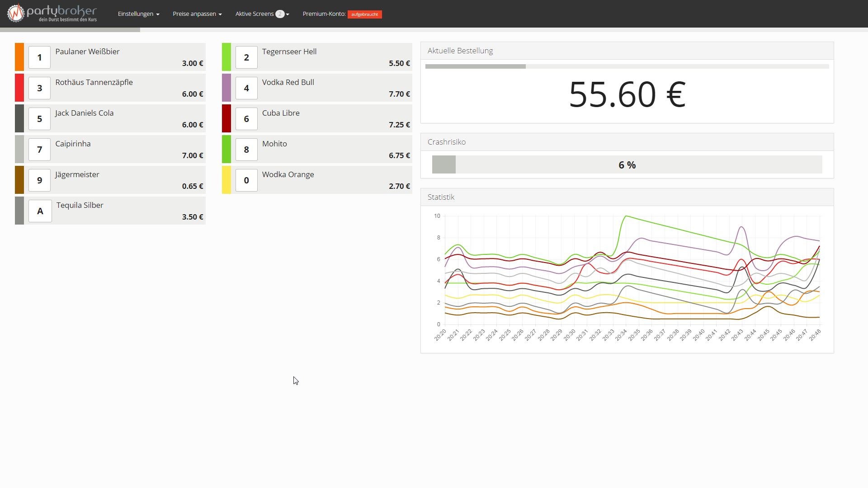Select the Mohito name
Screen dimensions: 868x488
274,144
